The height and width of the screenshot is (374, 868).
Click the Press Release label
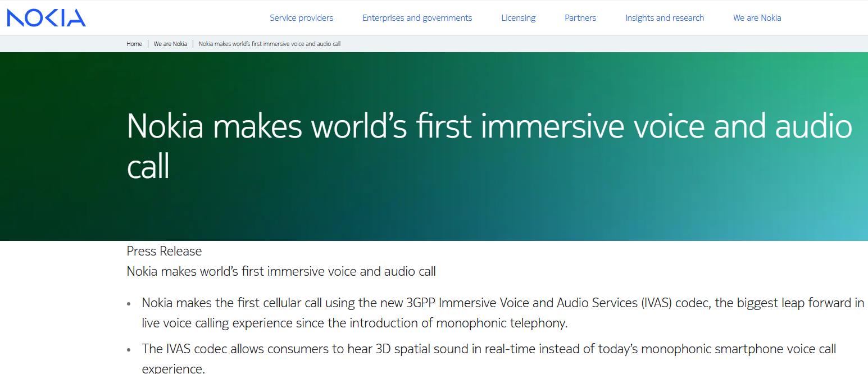click(164, 251)
